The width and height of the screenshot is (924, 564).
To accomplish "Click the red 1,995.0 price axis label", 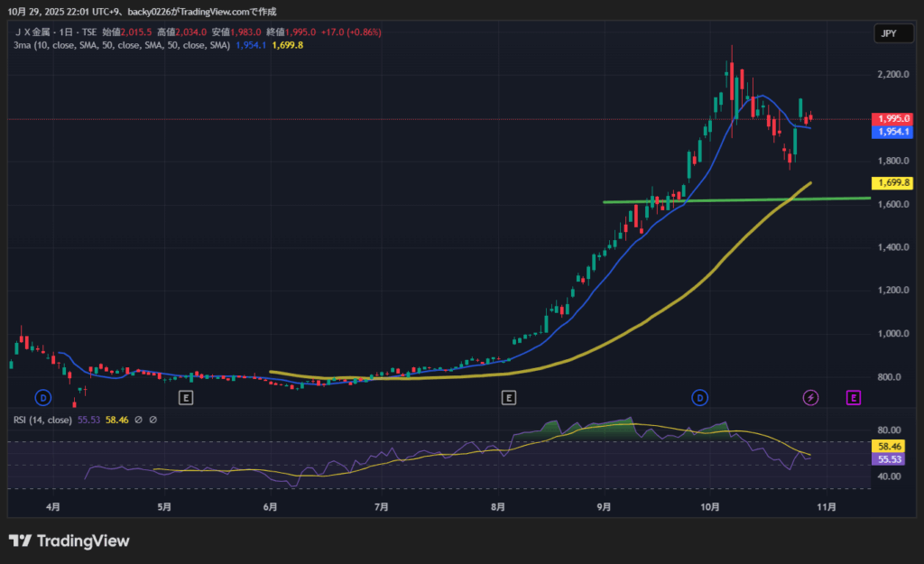I will [x=891, y=119].
